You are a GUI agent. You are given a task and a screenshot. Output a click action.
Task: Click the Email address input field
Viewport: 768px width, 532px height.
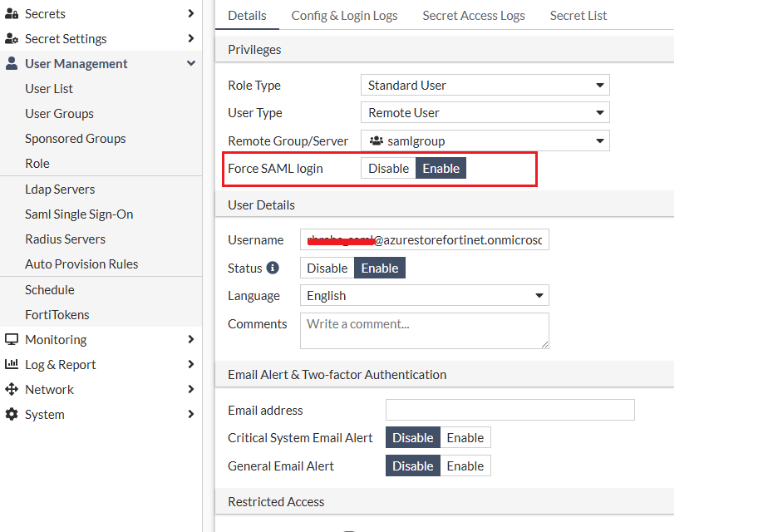(510, 411)
